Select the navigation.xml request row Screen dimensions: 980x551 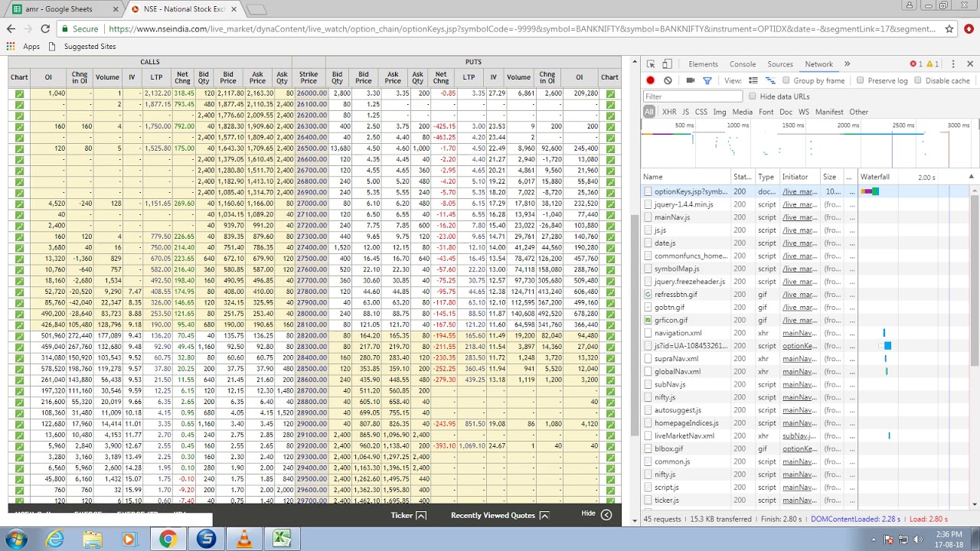807,333
